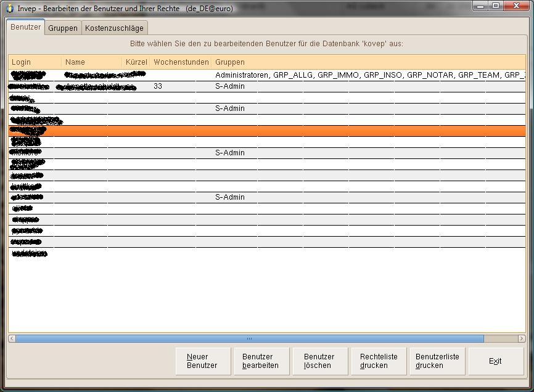Switch to the Gruppen tab
Viewport: 534px width, 392px height.
pos(63,28)
